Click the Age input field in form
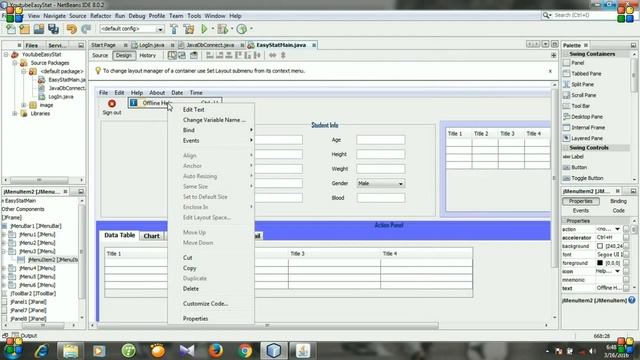This screenshot has width=640, height=360. [380, 140]
